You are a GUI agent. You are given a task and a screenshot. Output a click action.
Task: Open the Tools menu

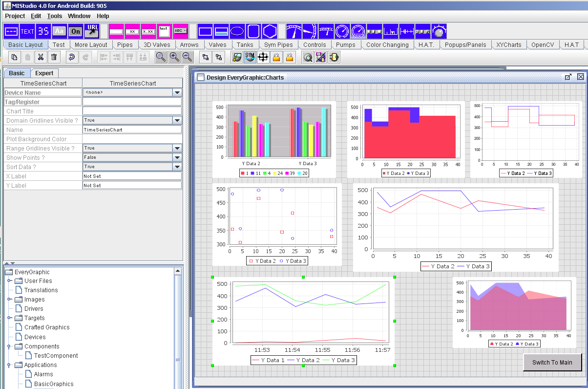[54, 16]
